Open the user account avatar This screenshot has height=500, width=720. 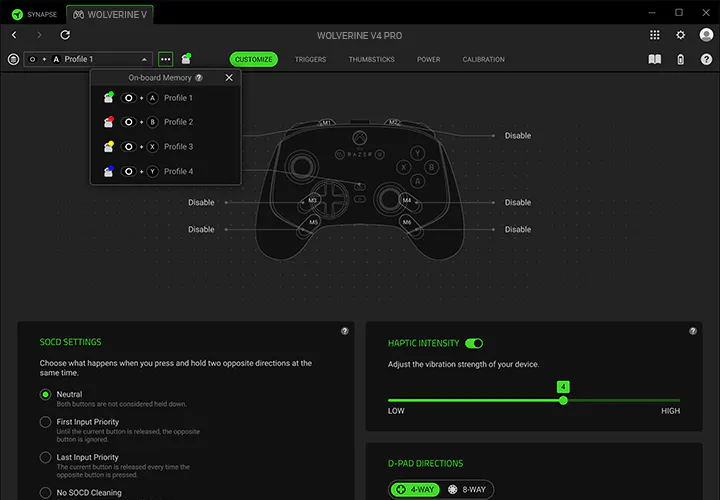[706, 35]
